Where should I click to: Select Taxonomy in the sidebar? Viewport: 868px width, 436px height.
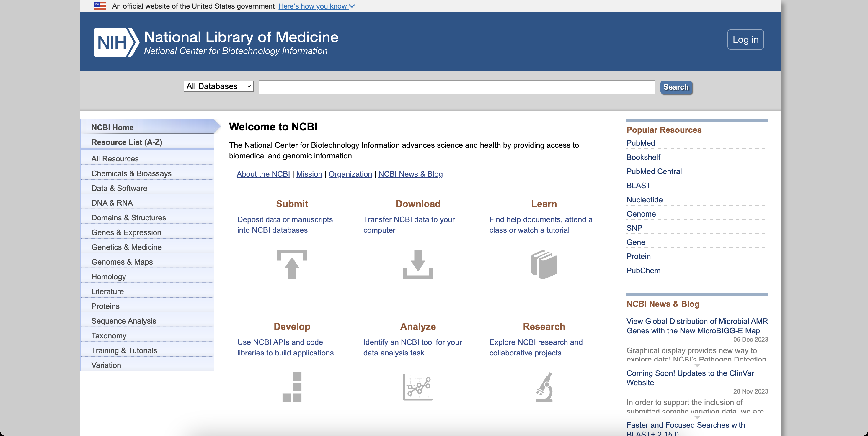coord(109,335)
